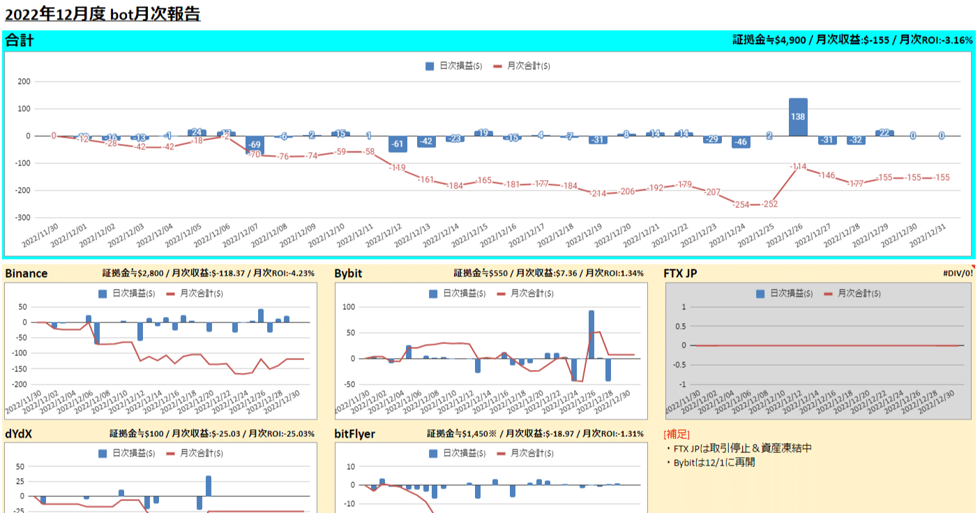Viewport: 980px width, 513px height.
Task: Click the Binance section heading
Action: point(27,274)
